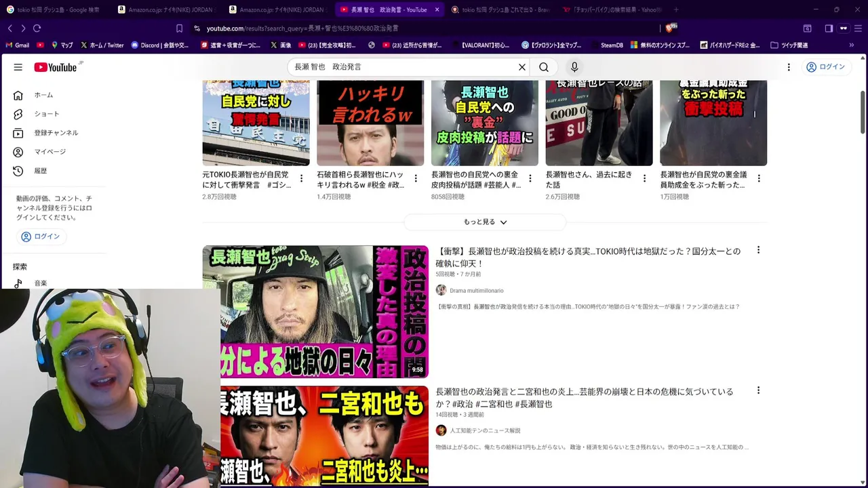Open the ホーム / Twitter bookmark
This screenshot has height=488, width=868.
click(x=102, y=45)
